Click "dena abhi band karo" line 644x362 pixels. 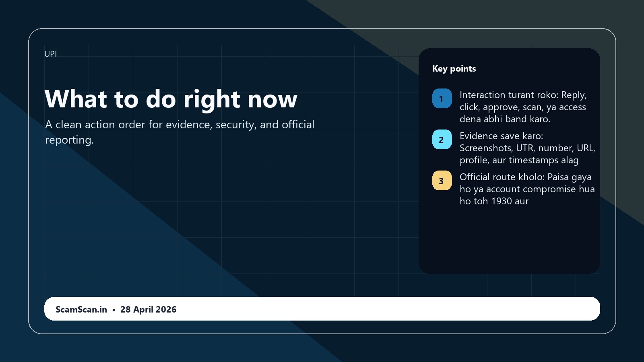click(x=505, y=119)
